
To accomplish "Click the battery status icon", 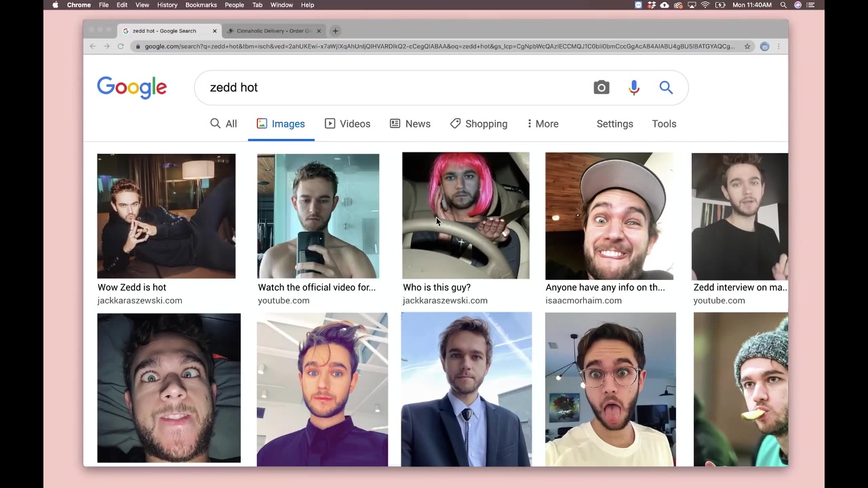I will pos(720,5).
